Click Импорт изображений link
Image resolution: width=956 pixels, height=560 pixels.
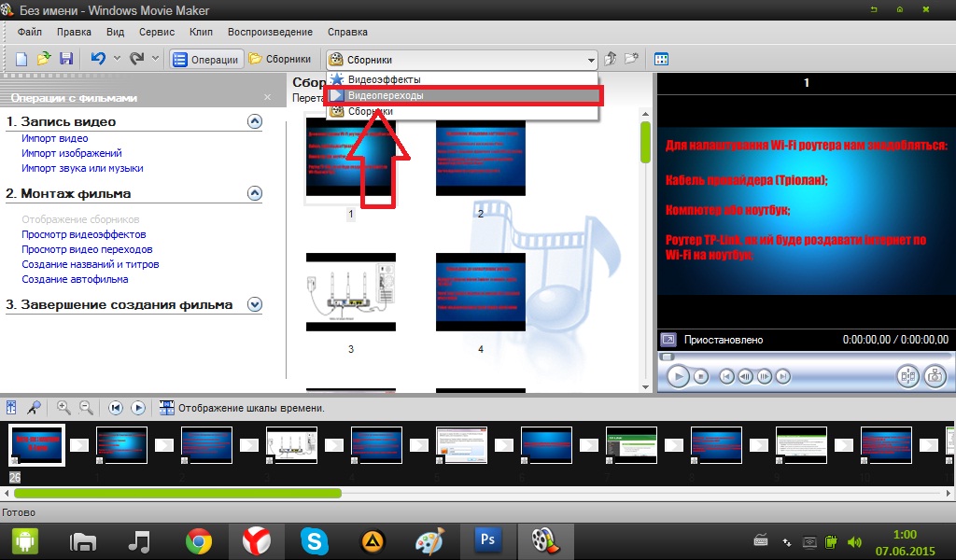tap(72, 153)
